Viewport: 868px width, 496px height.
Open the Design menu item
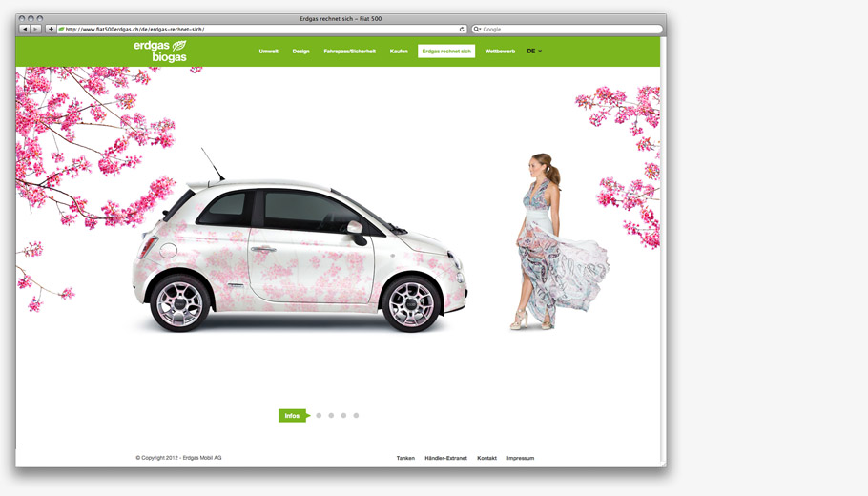[300, 51]
